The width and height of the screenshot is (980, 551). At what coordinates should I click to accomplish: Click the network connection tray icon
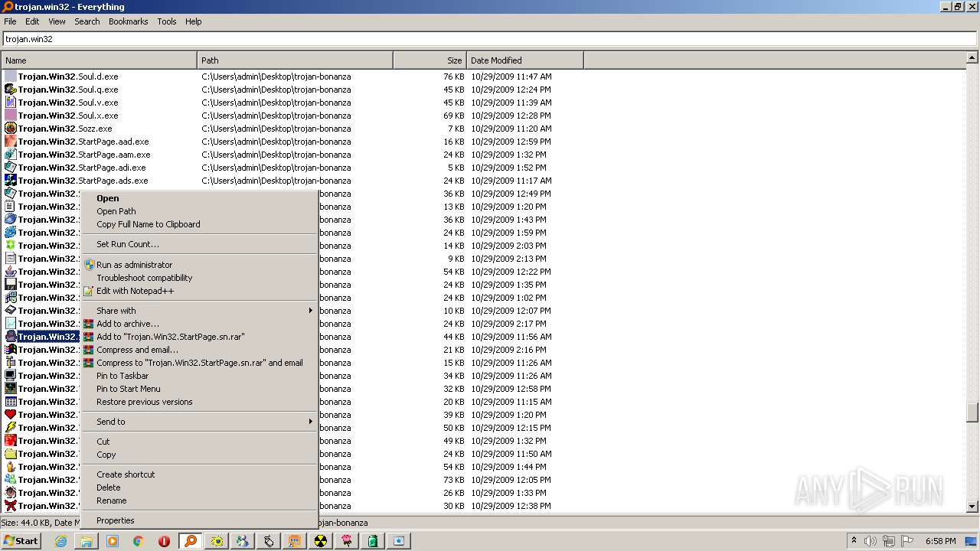(889, 541)
